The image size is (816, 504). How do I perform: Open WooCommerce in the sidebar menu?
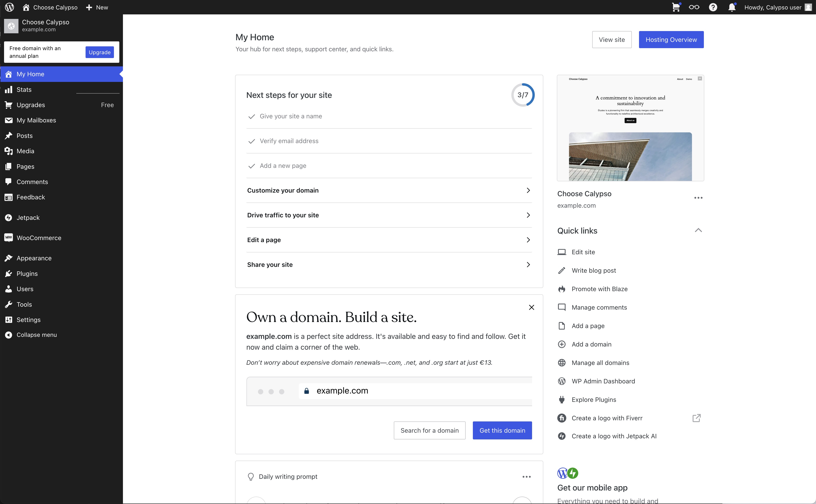39,238
